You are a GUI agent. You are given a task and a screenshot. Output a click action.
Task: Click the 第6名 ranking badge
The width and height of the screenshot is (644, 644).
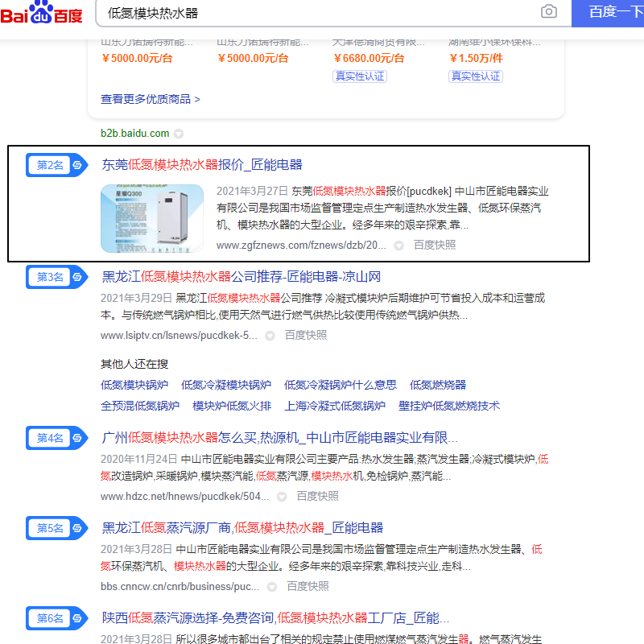pyautogui.click(x=56, y=618)
